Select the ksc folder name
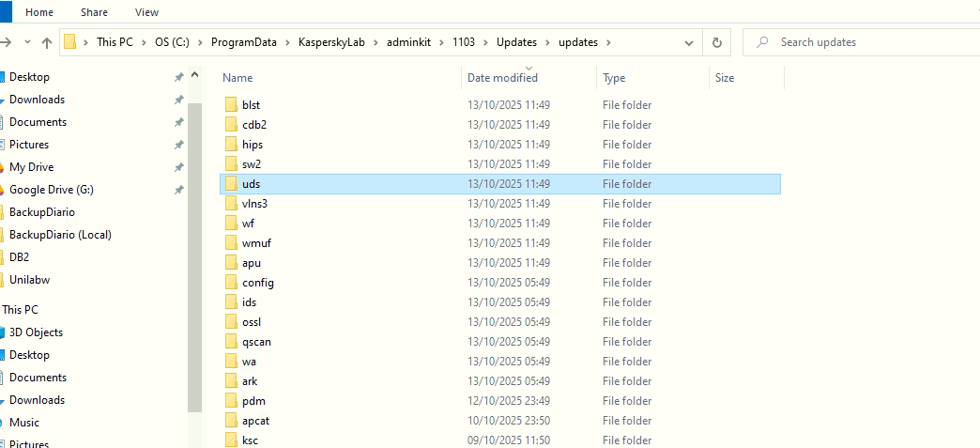The height and width of the screenshot is (448, 980). 250,440
